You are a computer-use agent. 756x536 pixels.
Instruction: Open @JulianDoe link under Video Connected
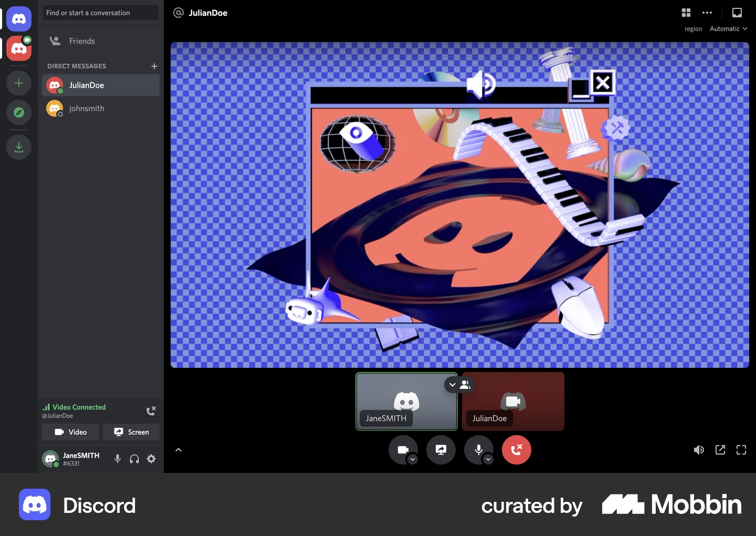[x=58, y=416]
